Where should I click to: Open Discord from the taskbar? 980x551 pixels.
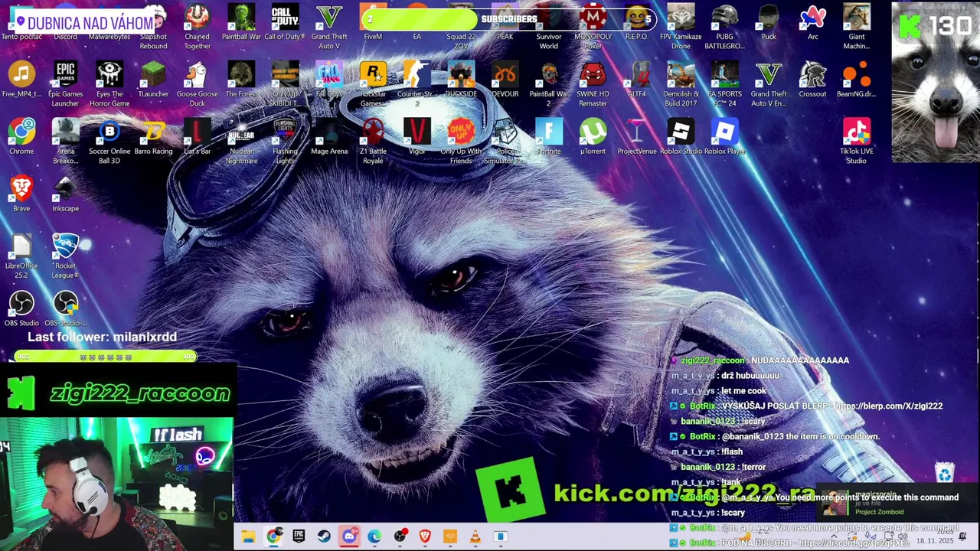coord(349,536)
